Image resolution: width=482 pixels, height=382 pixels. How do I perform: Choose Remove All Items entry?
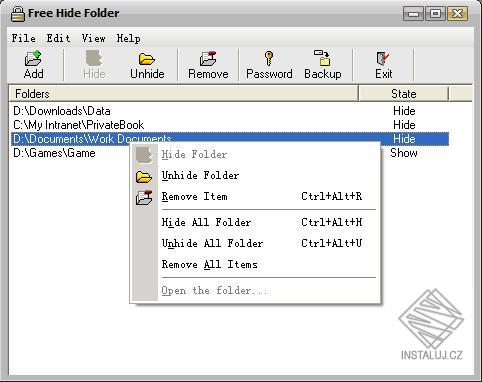[255, 265]
